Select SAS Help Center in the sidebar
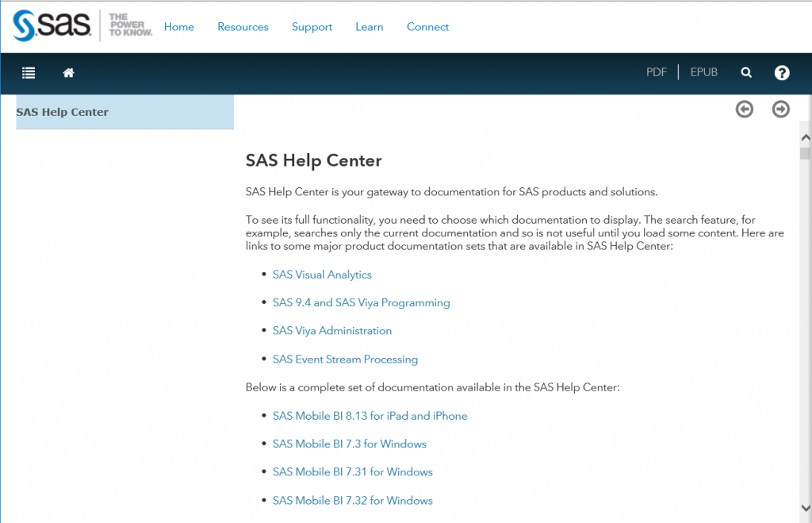This screenshot has height=523, width=812. click(x=62, y=112)
